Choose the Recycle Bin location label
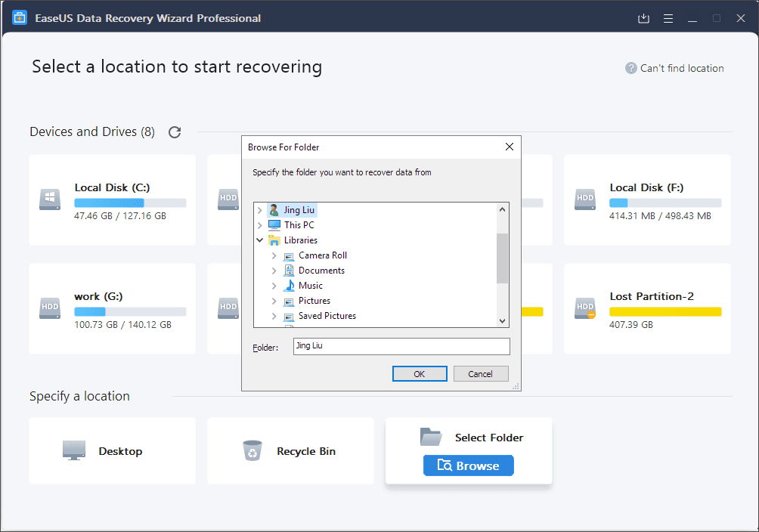The height and width of the screenshot is (532, 759). tap(306, 451)
